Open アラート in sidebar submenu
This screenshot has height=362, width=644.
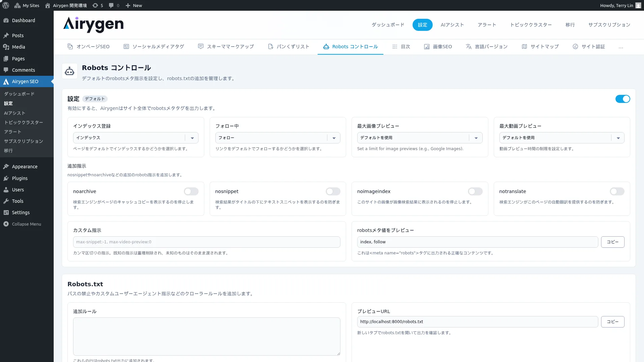13,132
